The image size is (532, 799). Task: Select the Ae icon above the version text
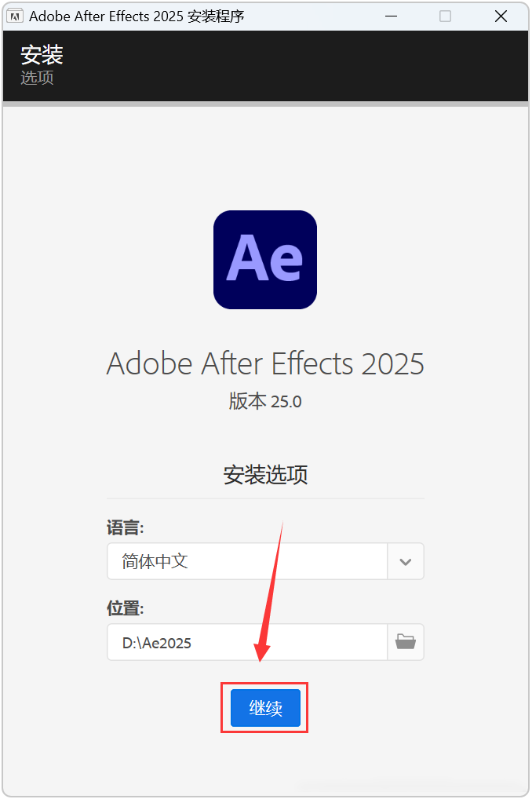pyautogui.click(x=265, y=260)
